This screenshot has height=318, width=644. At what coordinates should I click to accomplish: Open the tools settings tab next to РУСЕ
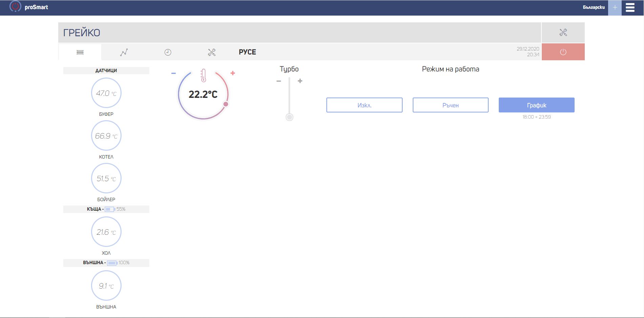[212, 52]
